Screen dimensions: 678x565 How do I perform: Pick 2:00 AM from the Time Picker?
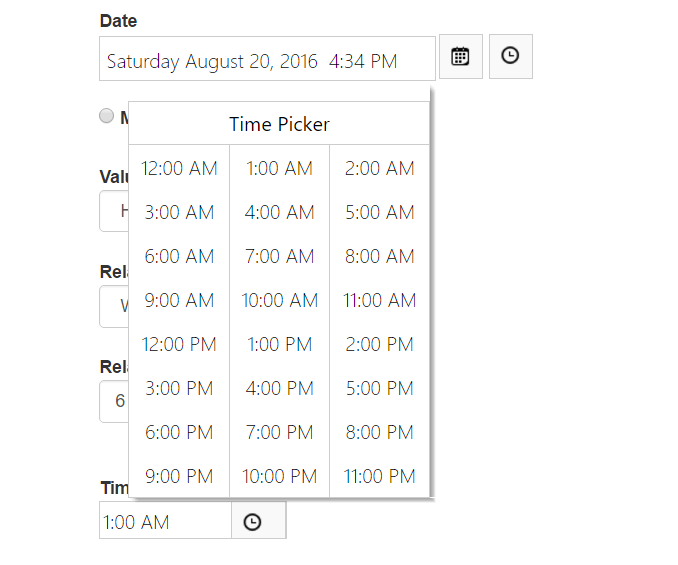pyautogui.click(x=380, y=168)
